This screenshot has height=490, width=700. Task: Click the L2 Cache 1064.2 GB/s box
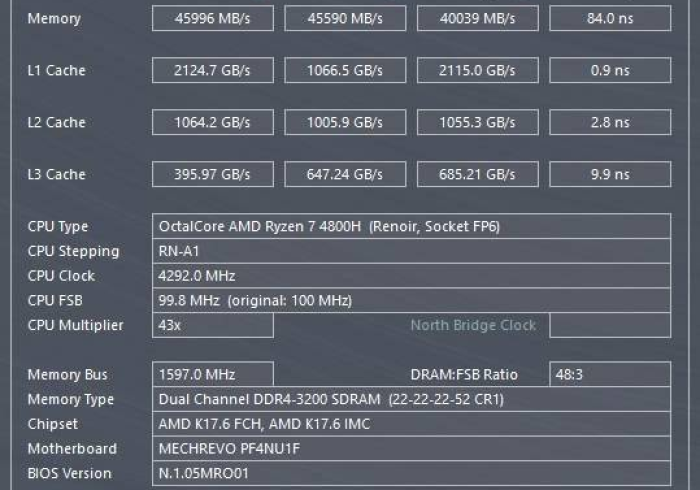click(x=212, y=122)
